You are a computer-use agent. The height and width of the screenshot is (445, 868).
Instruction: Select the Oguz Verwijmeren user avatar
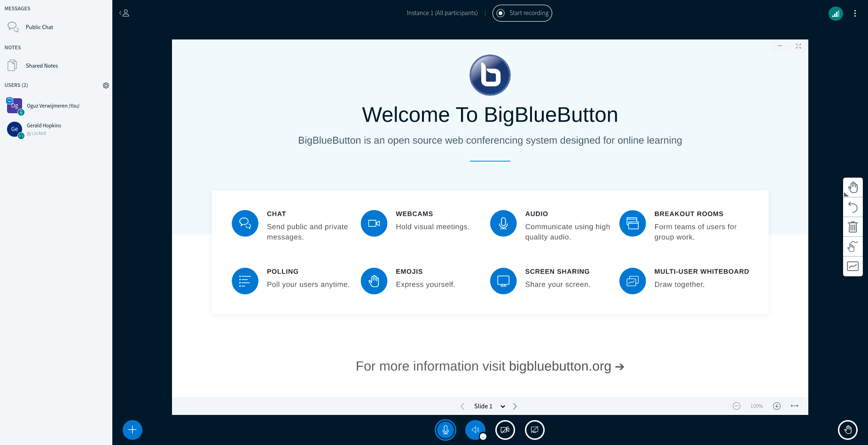pos(15,106)
